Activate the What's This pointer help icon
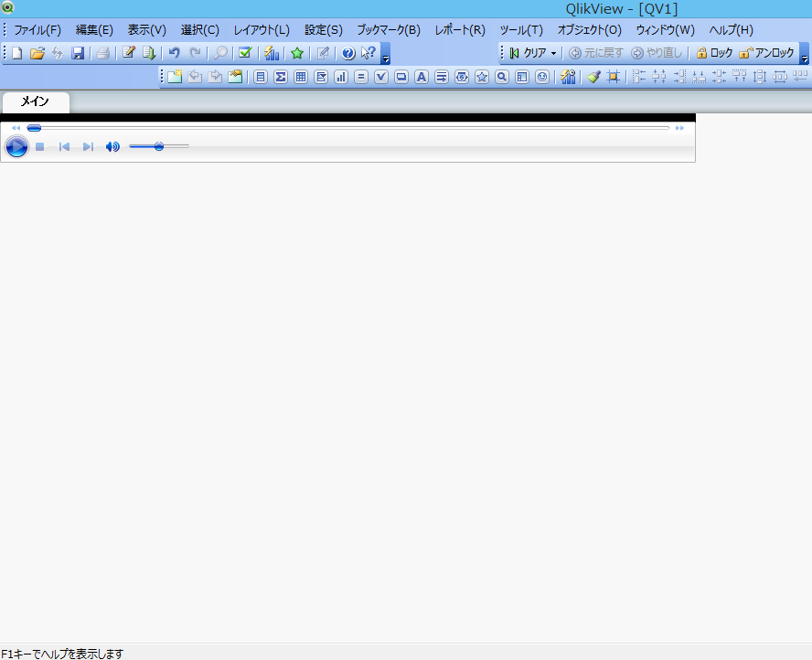 tap(369, 53)
